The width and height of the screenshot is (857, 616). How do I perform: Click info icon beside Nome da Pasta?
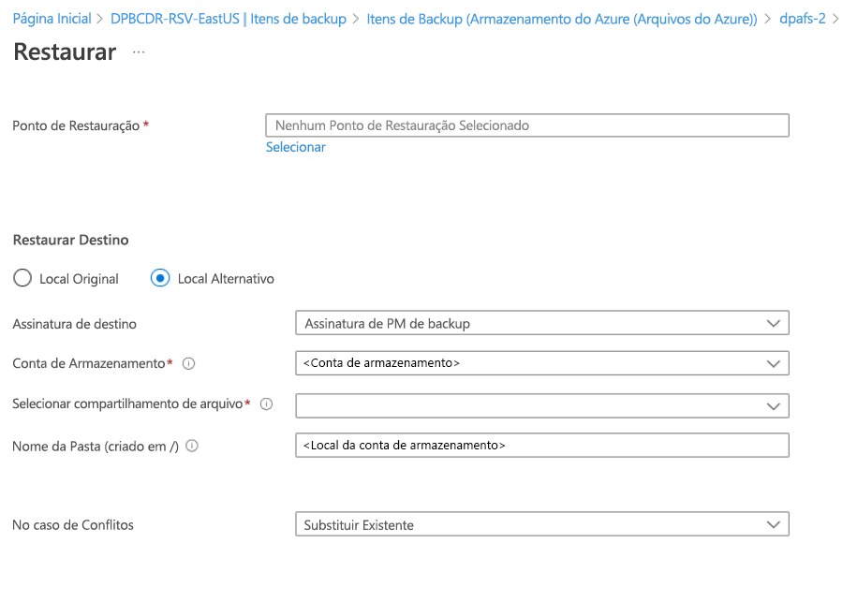coord(192,447)
